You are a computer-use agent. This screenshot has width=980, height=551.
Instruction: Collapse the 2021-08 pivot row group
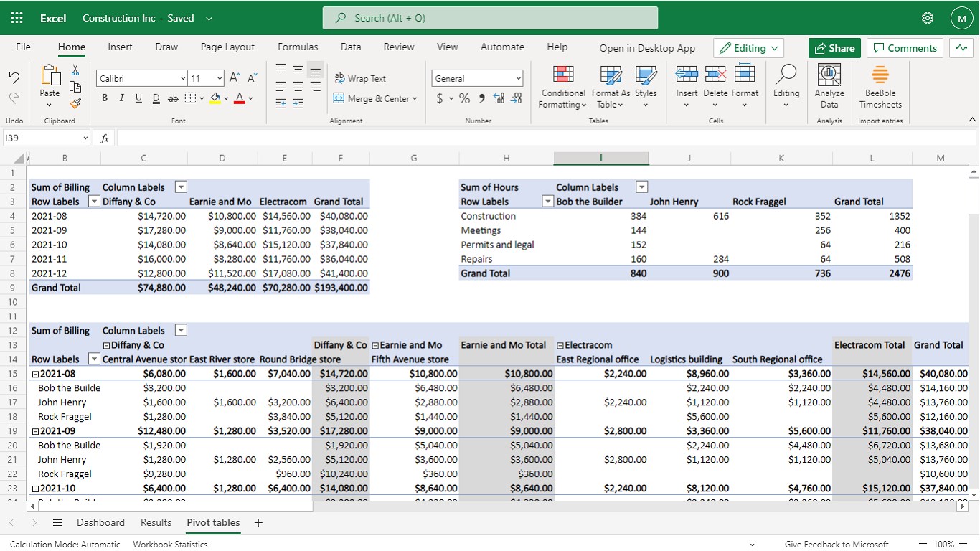pyautogui.click(x=34, y=374)
